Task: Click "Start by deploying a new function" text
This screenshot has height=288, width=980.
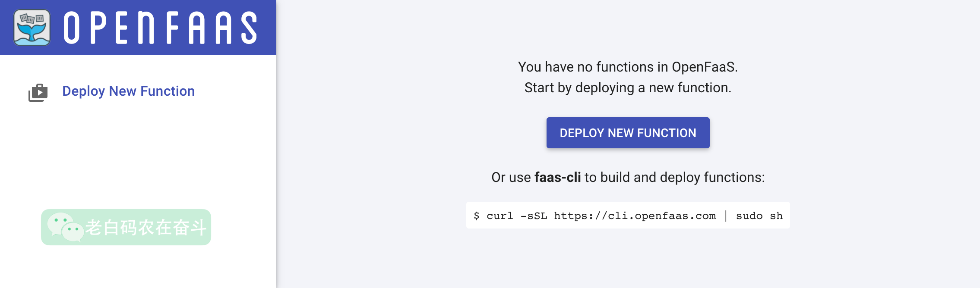Action: tap(628, 88)
